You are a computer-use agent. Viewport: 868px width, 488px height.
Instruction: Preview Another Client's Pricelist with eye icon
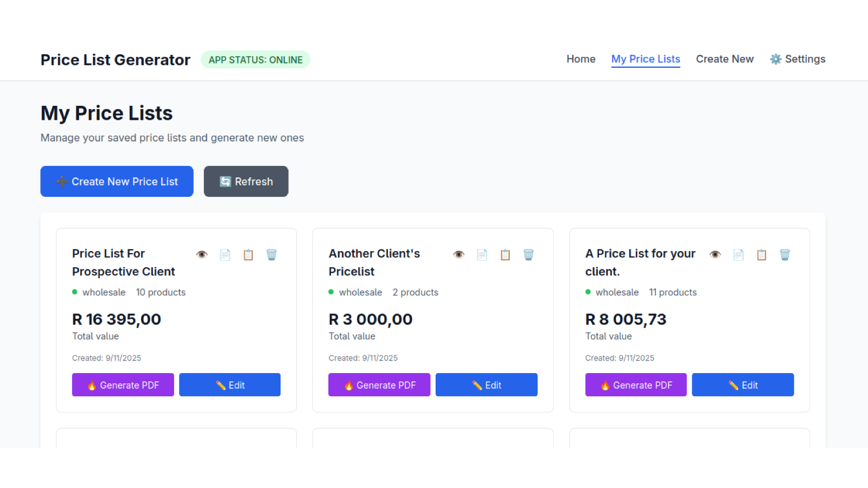[x=459, y=255]
